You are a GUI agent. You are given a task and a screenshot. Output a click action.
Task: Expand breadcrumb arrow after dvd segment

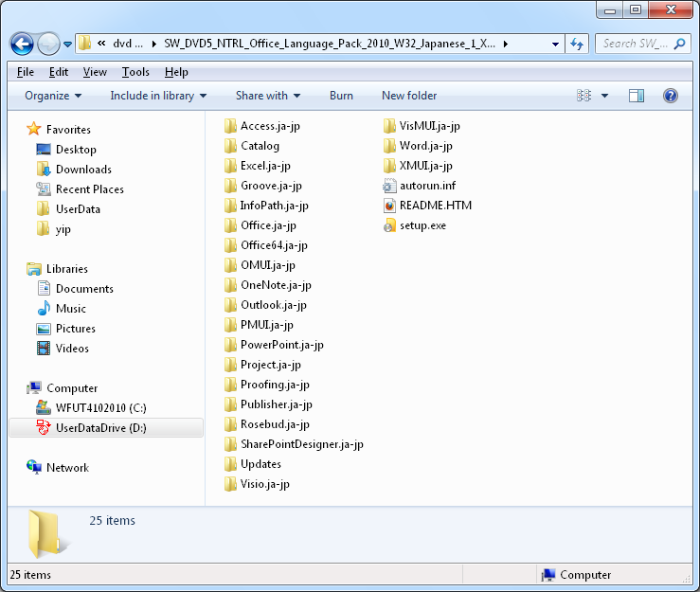click(154, 44)
